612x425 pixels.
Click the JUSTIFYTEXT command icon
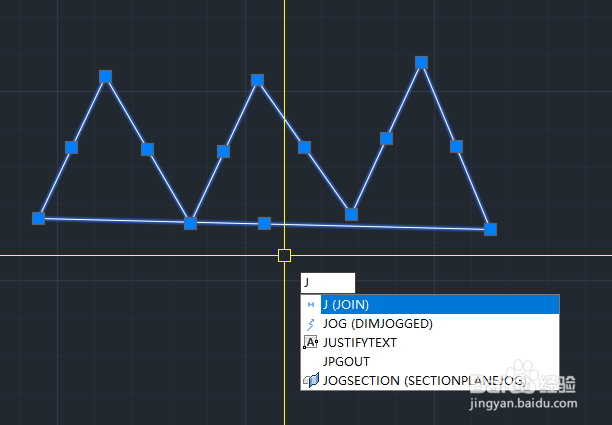[x=311, y=342]
